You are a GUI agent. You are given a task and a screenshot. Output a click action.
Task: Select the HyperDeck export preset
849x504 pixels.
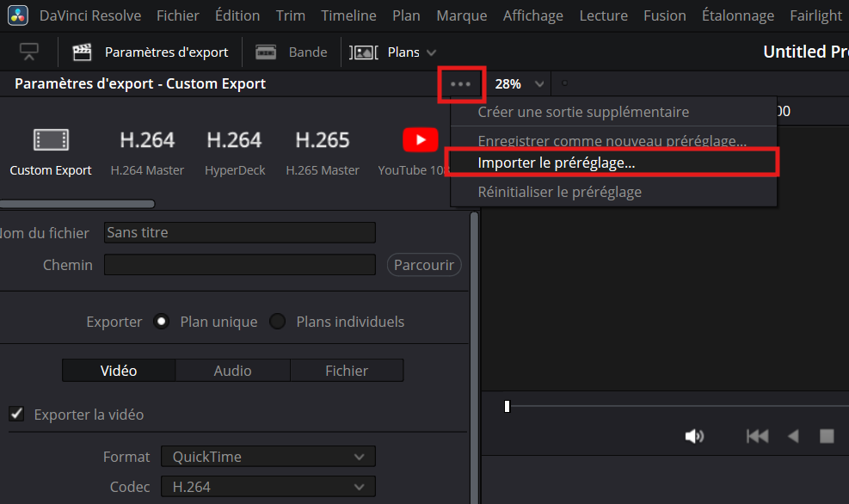pos(235,140)
